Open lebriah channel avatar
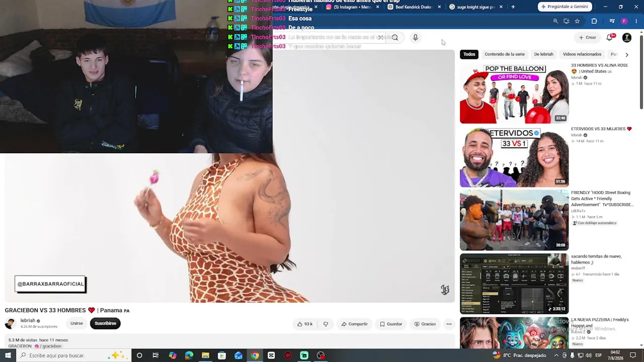This screenshot has width=644, height=362. (x=10, y=323)
